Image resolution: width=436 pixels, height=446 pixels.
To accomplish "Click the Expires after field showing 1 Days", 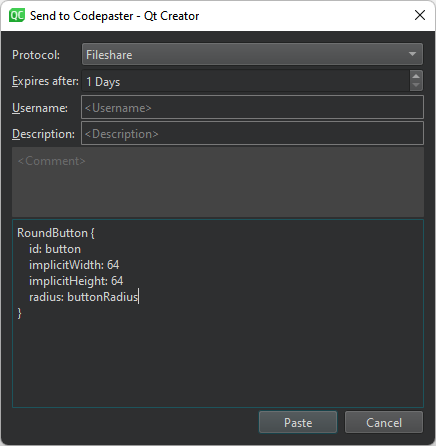I will tap(245, 81).
